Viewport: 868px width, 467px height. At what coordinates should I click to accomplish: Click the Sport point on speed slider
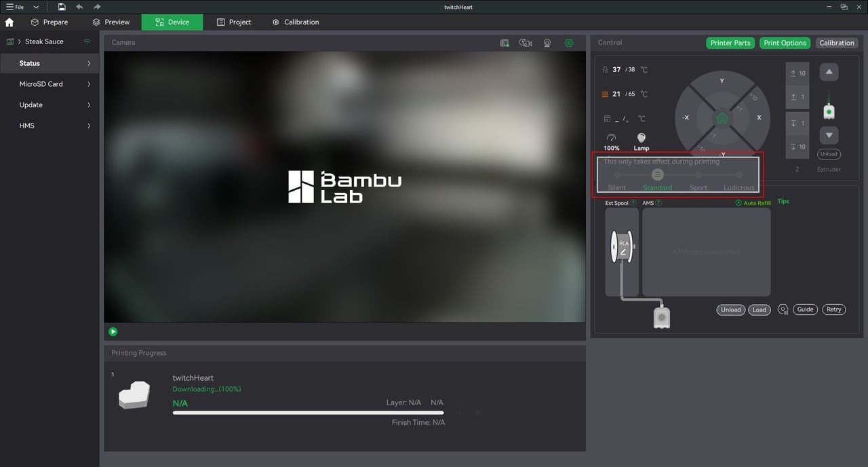(x=698, y=175)
